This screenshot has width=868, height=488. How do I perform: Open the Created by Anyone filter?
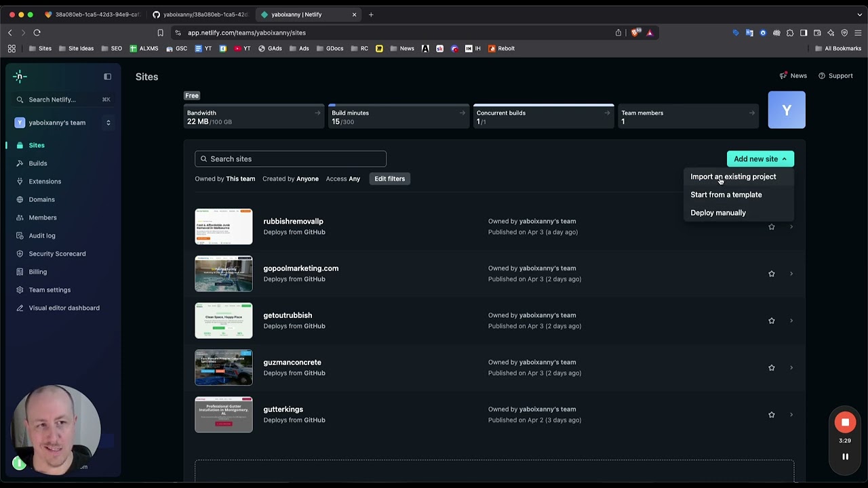click(x=290, y=179)
